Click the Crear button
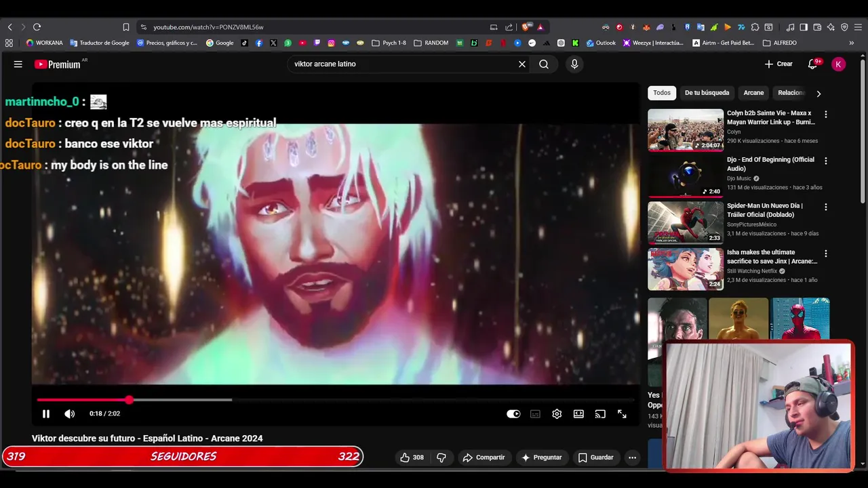Image resolution: width=868 pixels, height=488 pixels. click(778, 64)
